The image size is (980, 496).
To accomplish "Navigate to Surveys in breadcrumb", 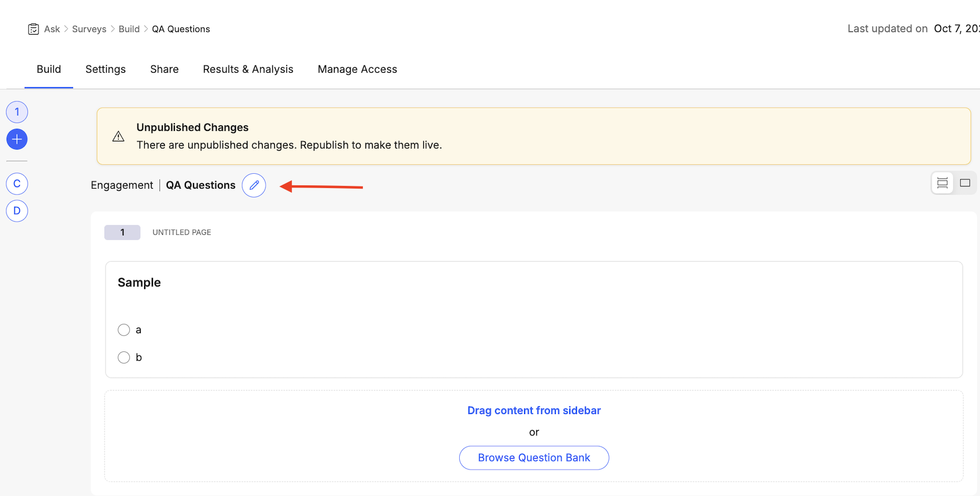I will click(89, 29).
